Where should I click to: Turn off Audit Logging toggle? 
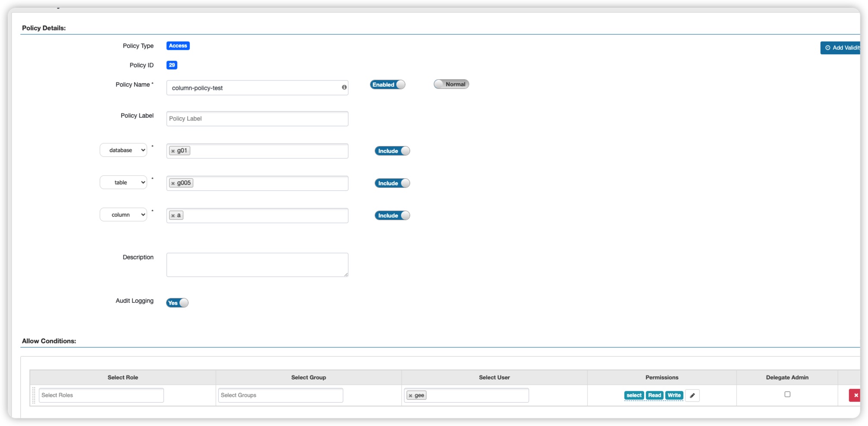(177, 303)
